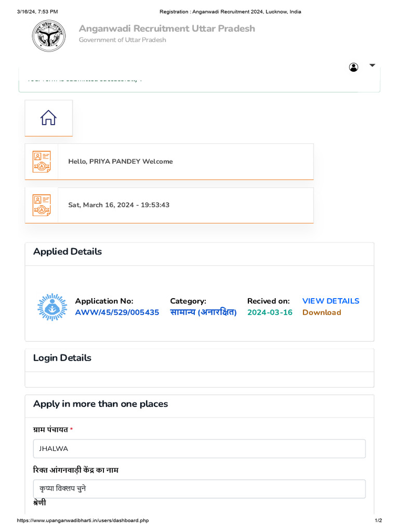Viewport: 399px width, 532px height.
Task: Click the VIEW DETAILS link
Action: [x=331, y=301]
